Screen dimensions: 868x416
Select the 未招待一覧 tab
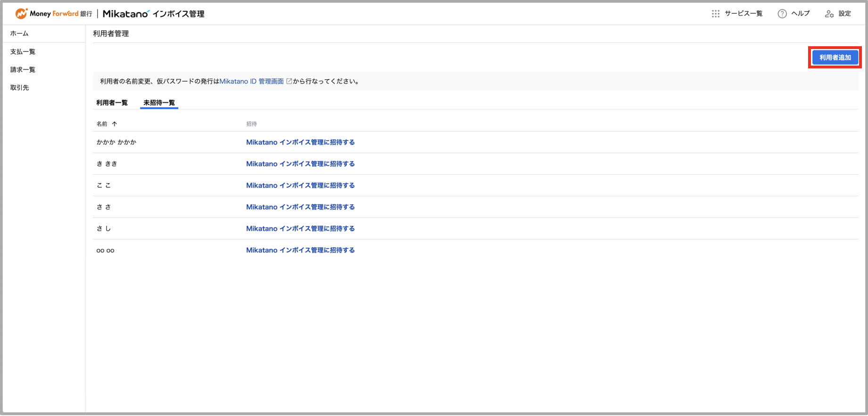159,103
